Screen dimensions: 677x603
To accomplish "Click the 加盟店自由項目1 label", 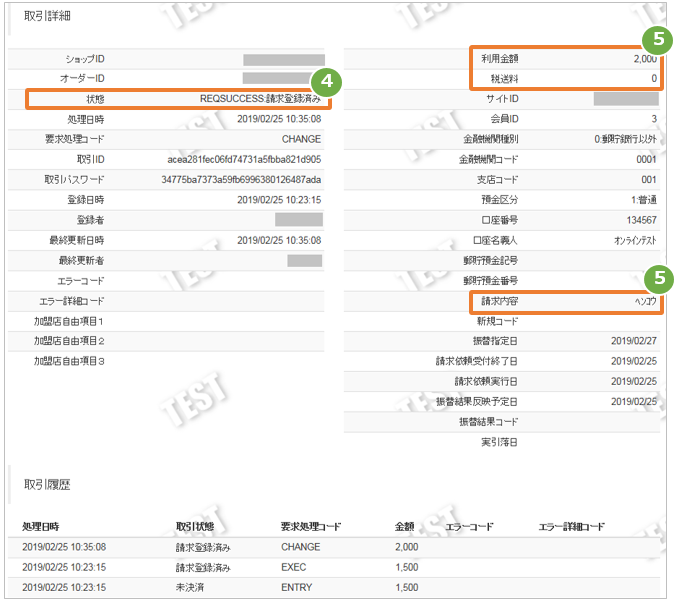I will pyautogui.click(x=69, y=321).
